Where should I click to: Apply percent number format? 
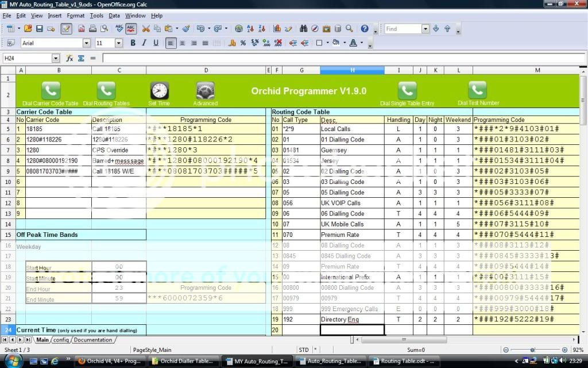coord(243,43)
